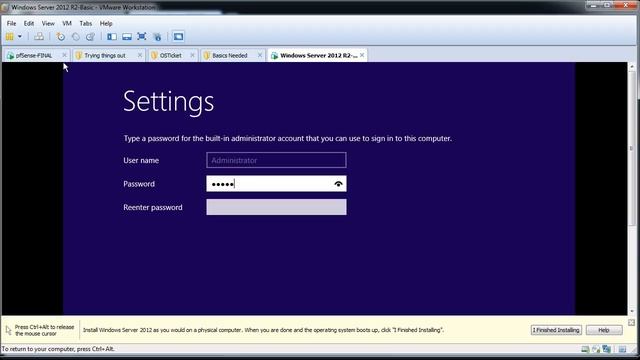
Task: Click the Unity mode toolbar icon
Action: tap(157, 37)
